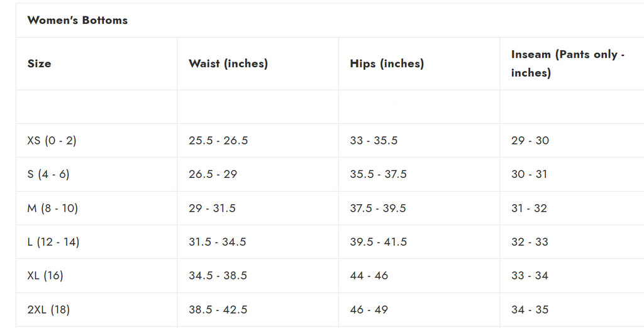Select the L (12 - 14) size cell
The height and width of the screenshot is (328, 644).
point(53,242)
